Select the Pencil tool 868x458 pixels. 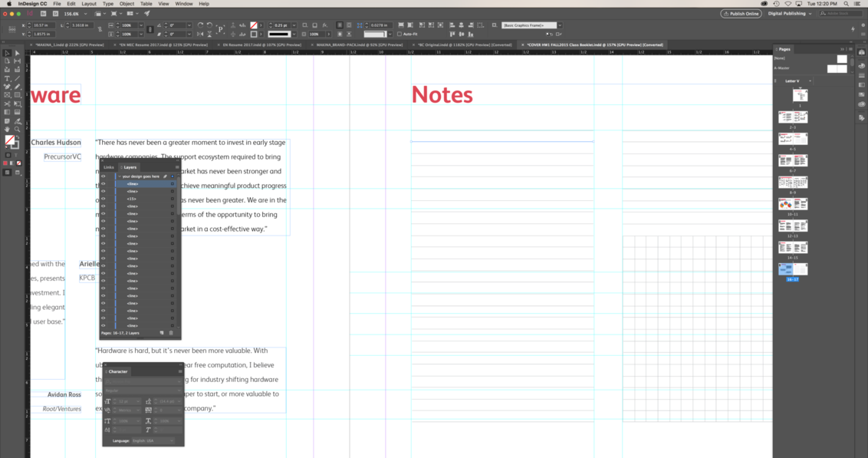tap(17, 87)
